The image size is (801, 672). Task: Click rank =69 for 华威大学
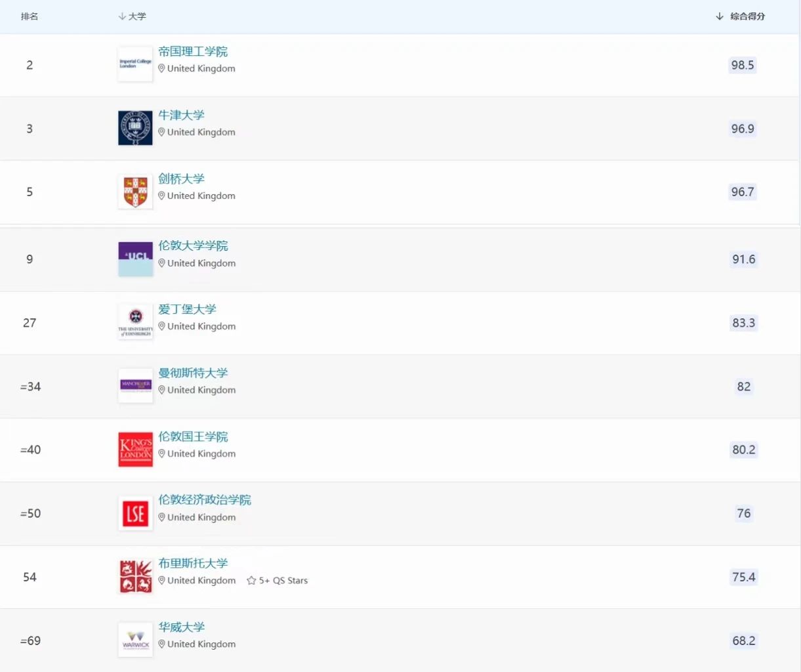pos(30,640)
